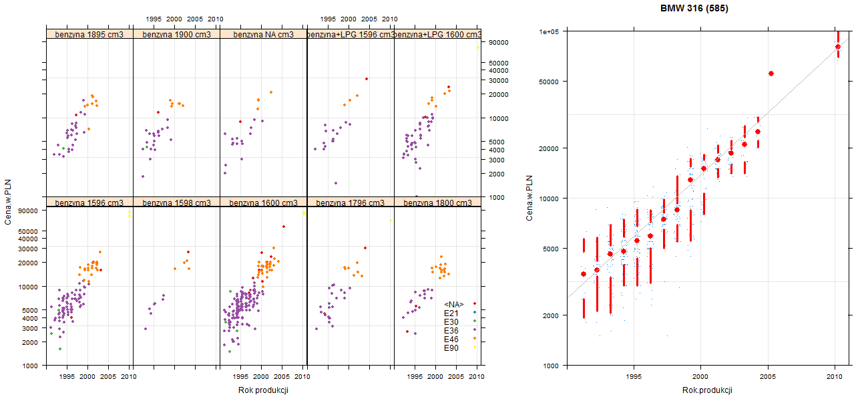Click the "benzyna 1596 cm3" panel header
Screen dimensions: 868x401
pos(89,203)
